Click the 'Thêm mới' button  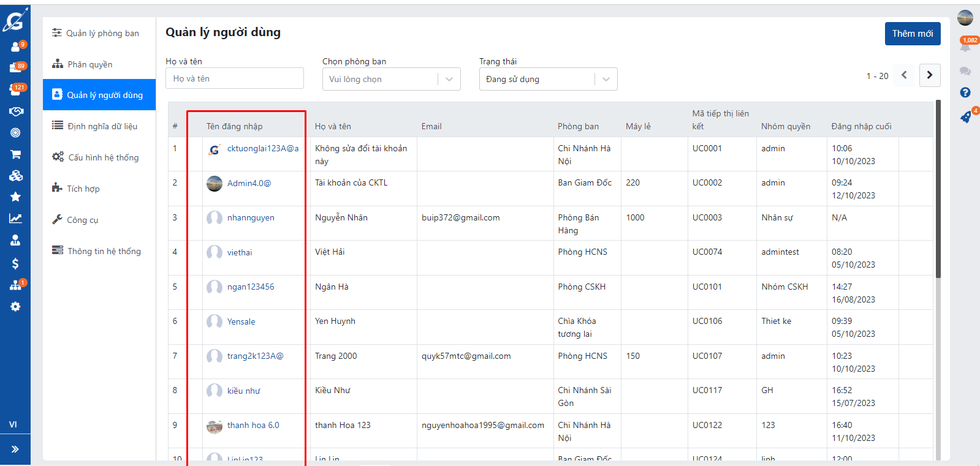click(x=912, y=34)
